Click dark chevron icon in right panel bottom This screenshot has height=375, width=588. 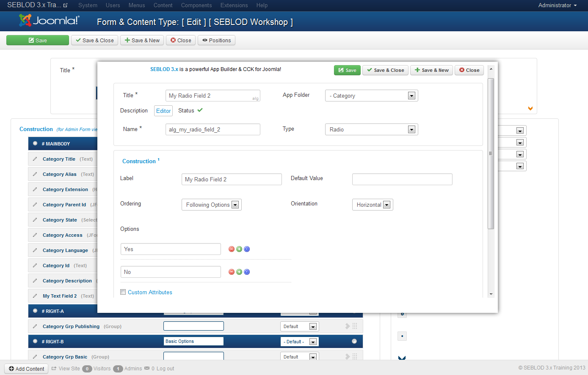coord(402,358)
